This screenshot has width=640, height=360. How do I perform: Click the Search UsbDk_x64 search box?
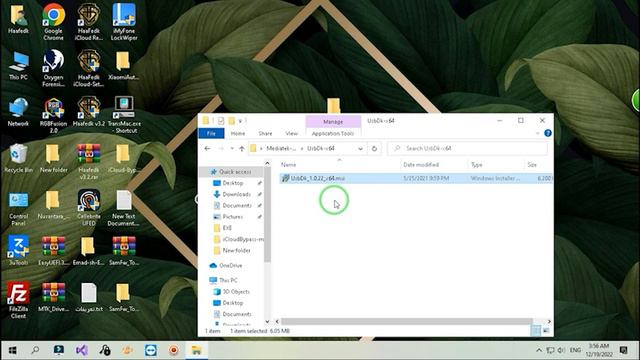(x=467, y=149)
